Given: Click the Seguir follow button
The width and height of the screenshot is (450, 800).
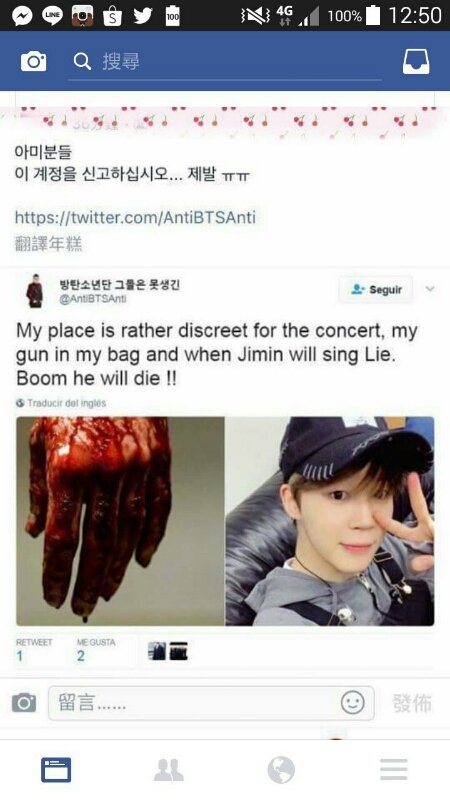Looking at the screenshot, I should click(x=376, y=289).
